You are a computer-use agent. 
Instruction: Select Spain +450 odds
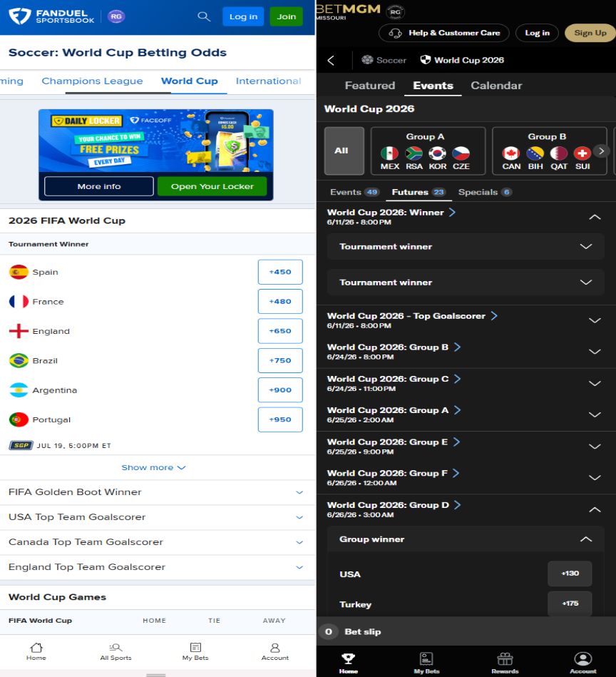pyautogui.click(x=280, y=272)
